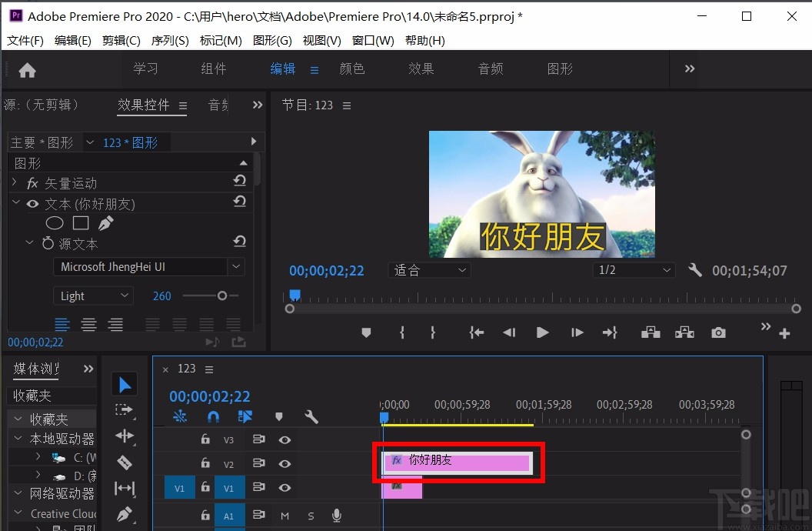Toggle animation stopwatch for source text

pyautogui.click(x=48, y=243)
